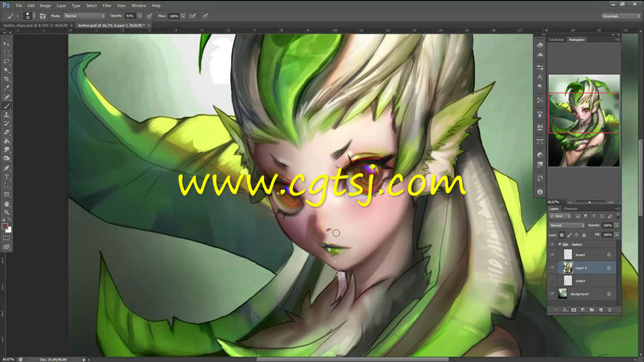Switch to Swatches tab

tap(556, 39)
